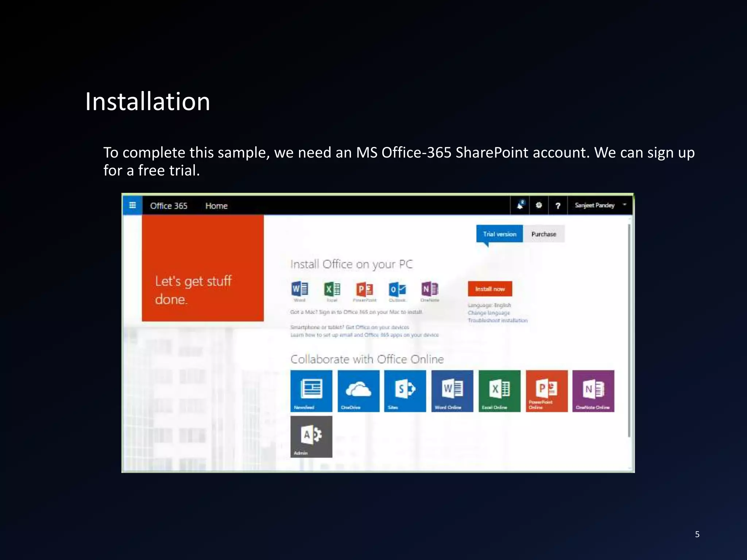This screenshot has height=560, width=747.
Task: Launch the OneNote Online tile
Action: coord(593,391)
